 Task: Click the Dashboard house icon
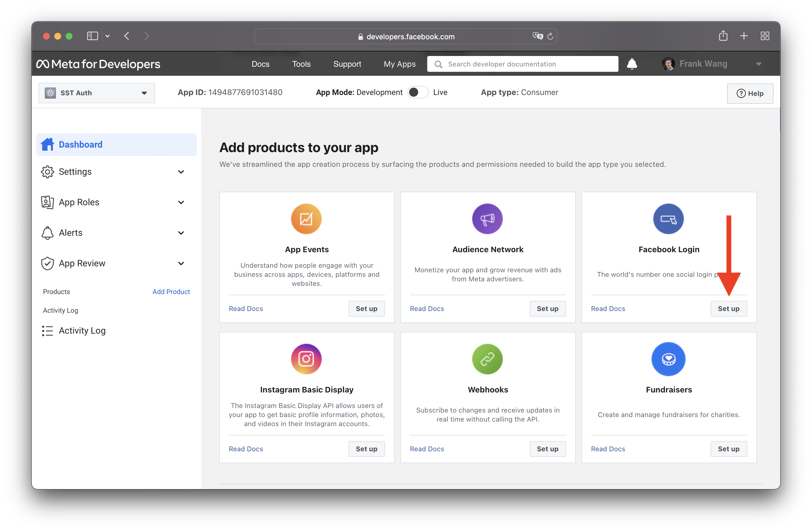coord(48,144)
